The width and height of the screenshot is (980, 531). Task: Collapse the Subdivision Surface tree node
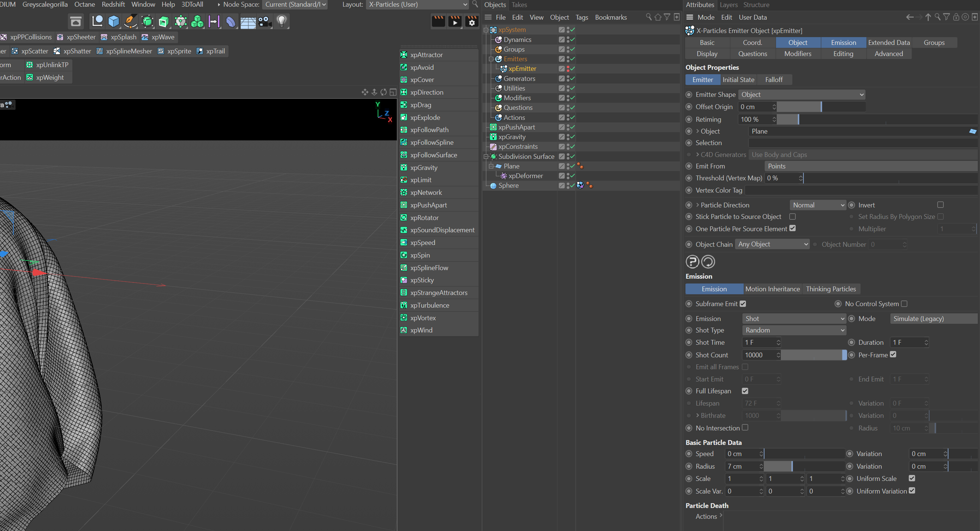pyautogui.click(x=486, y=157)
